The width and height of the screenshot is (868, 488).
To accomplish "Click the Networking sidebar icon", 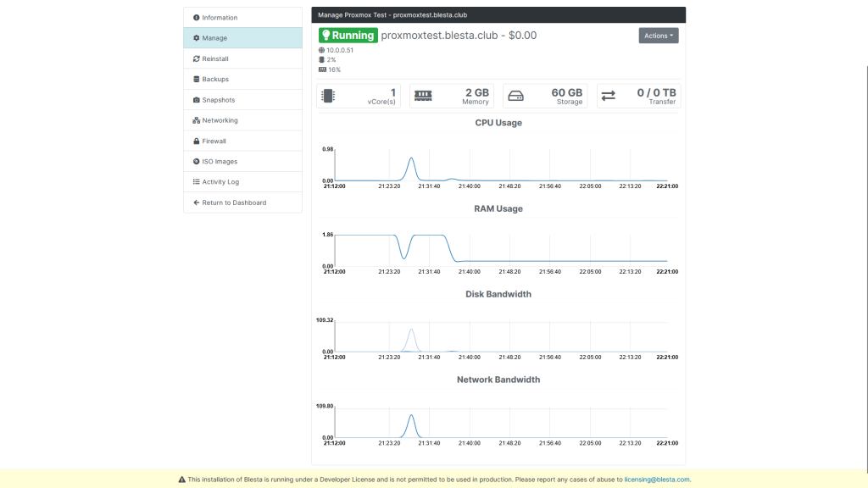I will pos(197,120).
